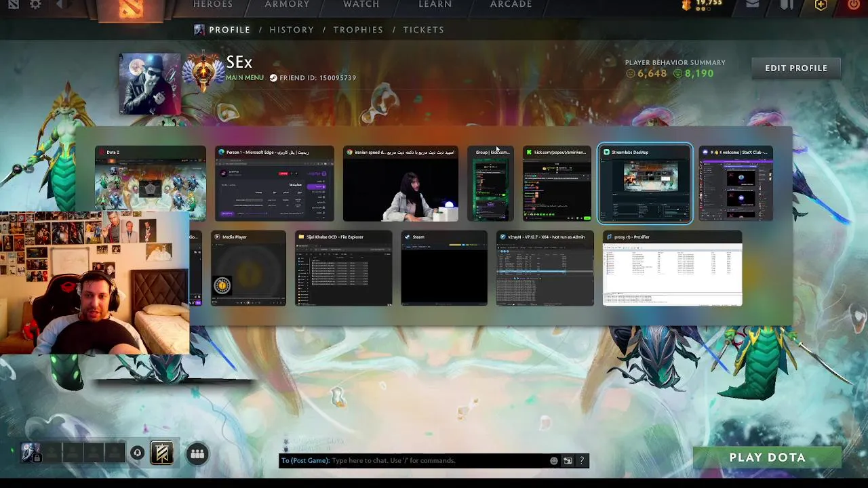Open the Arcade tab
Screen dimensions: 868x488
point(511,5)
